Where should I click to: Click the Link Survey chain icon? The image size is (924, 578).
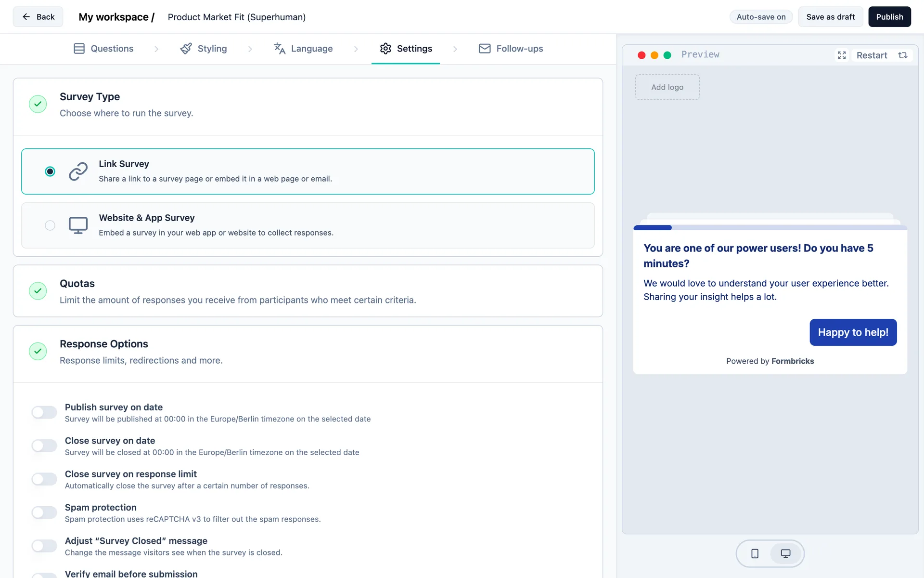[78, 171]
